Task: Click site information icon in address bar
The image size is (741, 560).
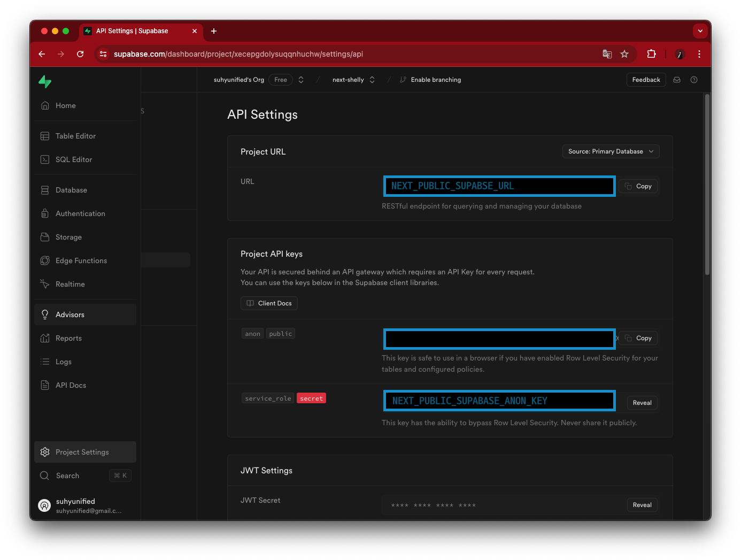Action: coord(104,54)
